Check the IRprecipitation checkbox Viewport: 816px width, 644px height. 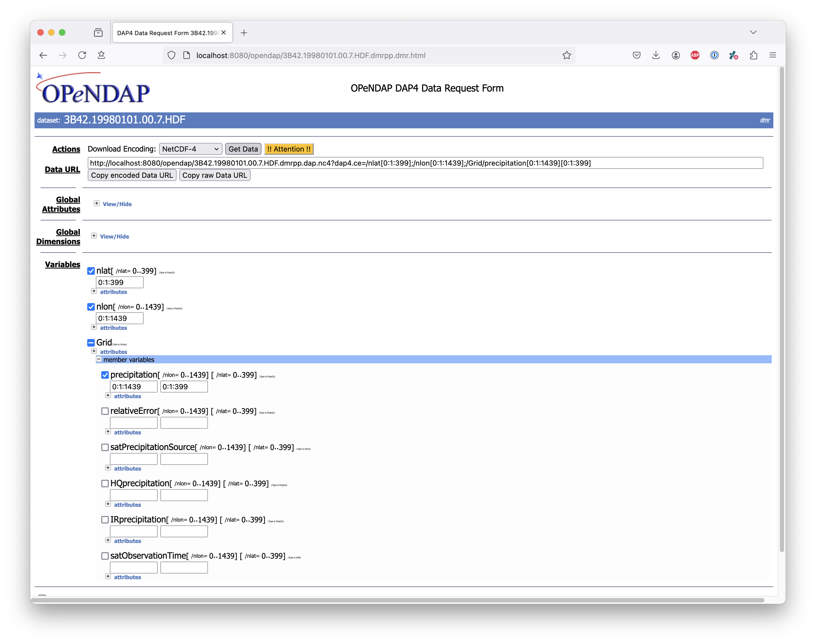pos(105,519)
